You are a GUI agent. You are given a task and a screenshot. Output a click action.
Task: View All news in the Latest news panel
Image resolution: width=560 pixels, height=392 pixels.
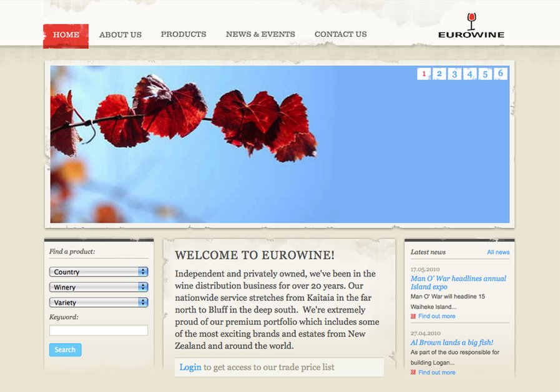tap(498, 252)
